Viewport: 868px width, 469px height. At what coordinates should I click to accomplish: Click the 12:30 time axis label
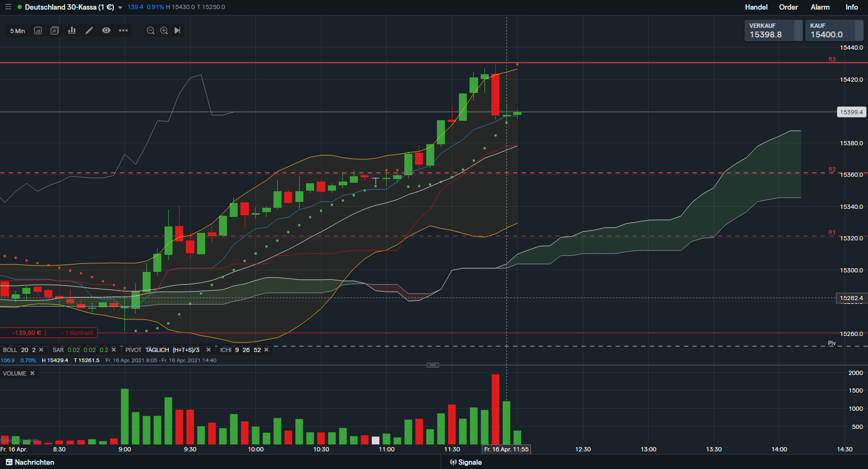click(x=583, y=449)
